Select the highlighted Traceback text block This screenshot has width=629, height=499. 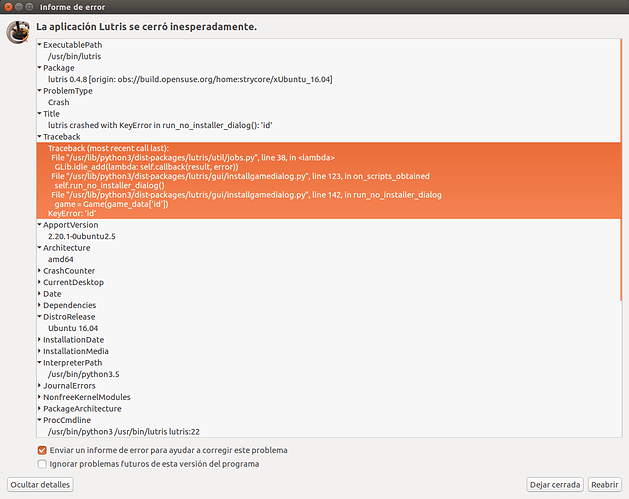pos(329,181)
